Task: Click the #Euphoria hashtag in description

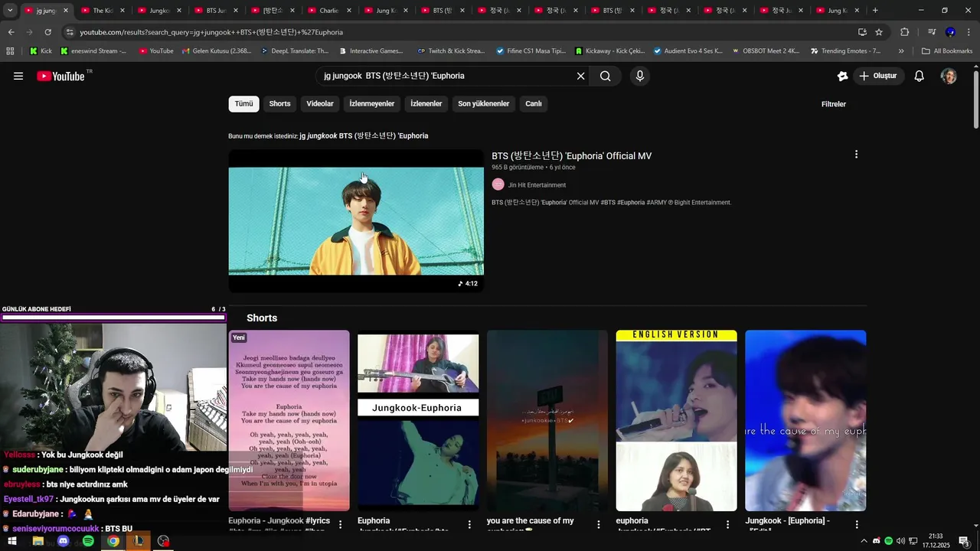Action: (631, 203)
